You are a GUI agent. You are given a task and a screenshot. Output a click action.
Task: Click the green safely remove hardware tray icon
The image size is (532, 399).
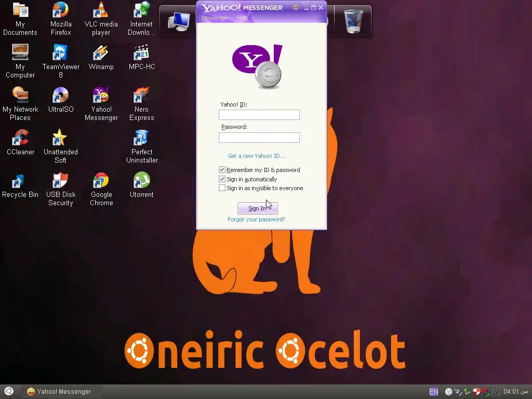467,392
